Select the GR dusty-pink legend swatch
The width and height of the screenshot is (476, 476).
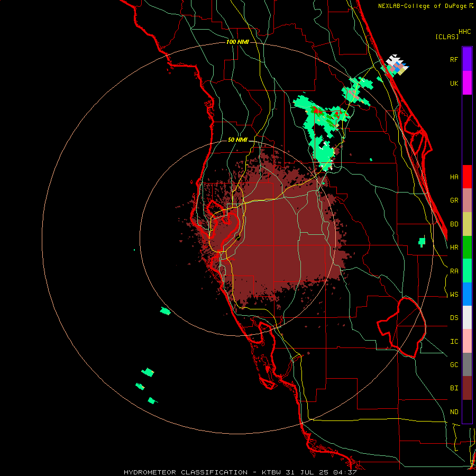467,200
